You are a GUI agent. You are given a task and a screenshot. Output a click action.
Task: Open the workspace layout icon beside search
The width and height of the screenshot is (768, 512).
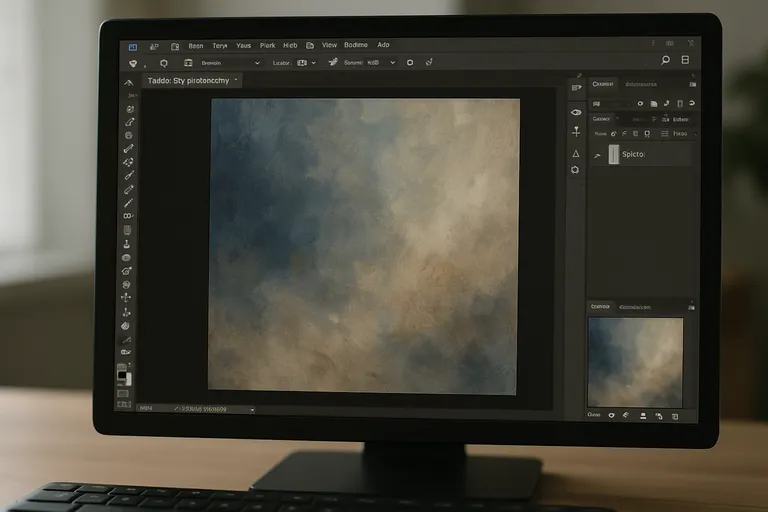click(685, 61)
